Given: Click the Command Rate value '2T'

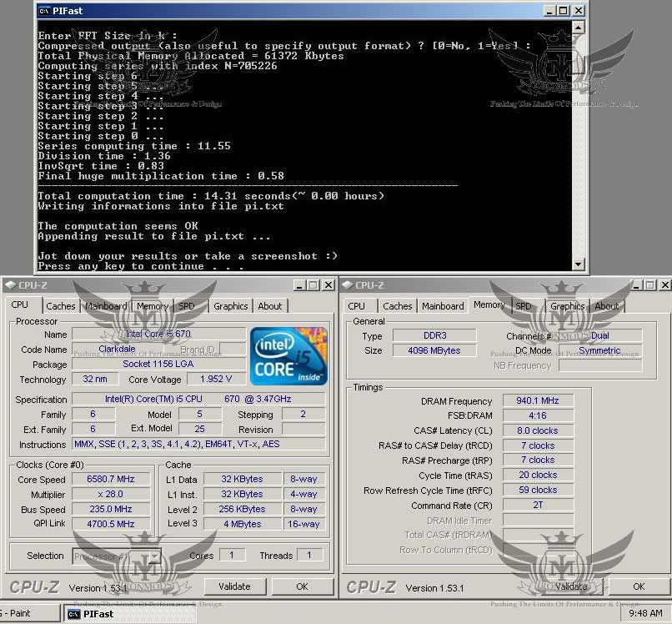Looking at the screenshot, I should point(538,506).
